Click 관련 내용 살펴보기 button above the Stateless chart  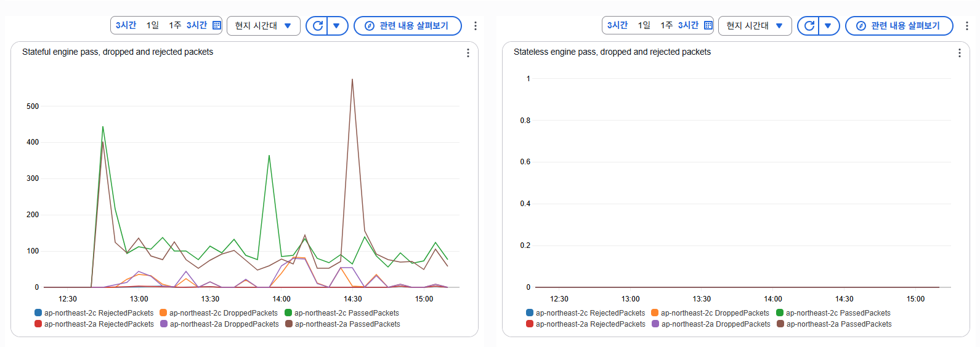[899, 26]
